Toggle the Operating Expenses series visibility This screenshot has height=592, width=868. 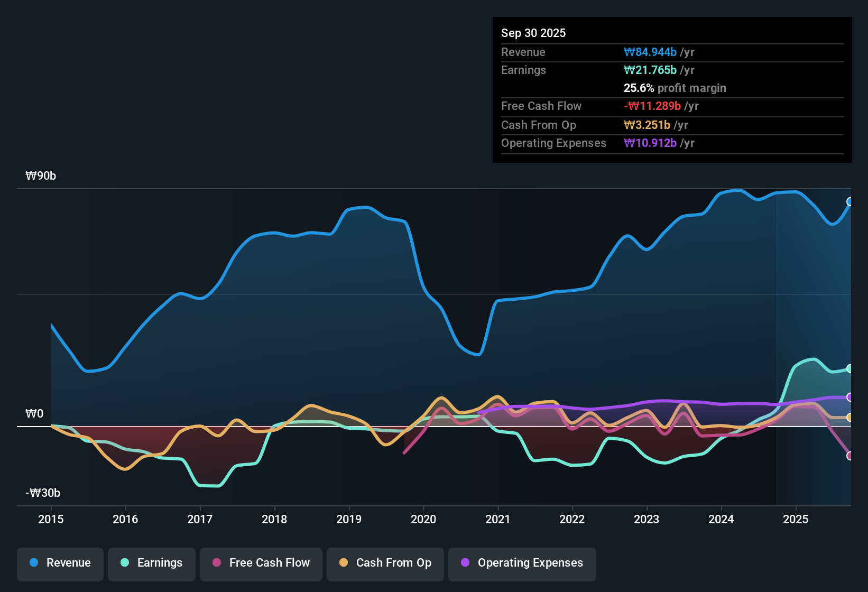coord(522,563)
